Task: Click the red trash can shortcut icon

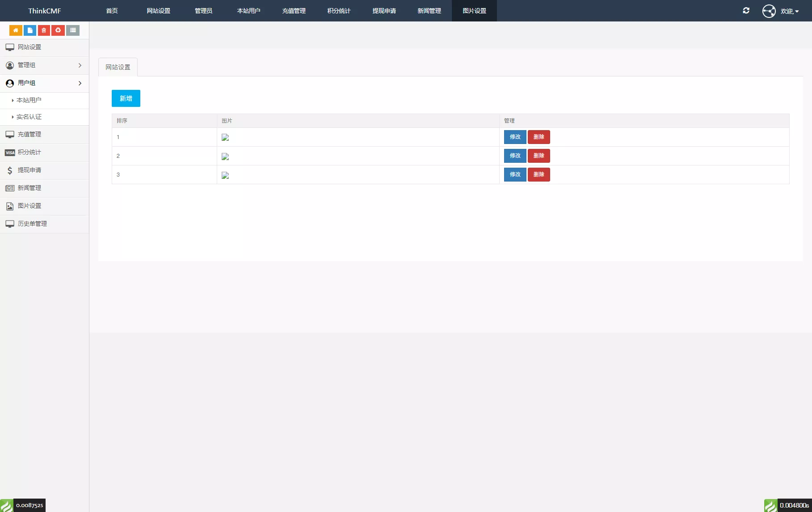Action: point(44,30)
